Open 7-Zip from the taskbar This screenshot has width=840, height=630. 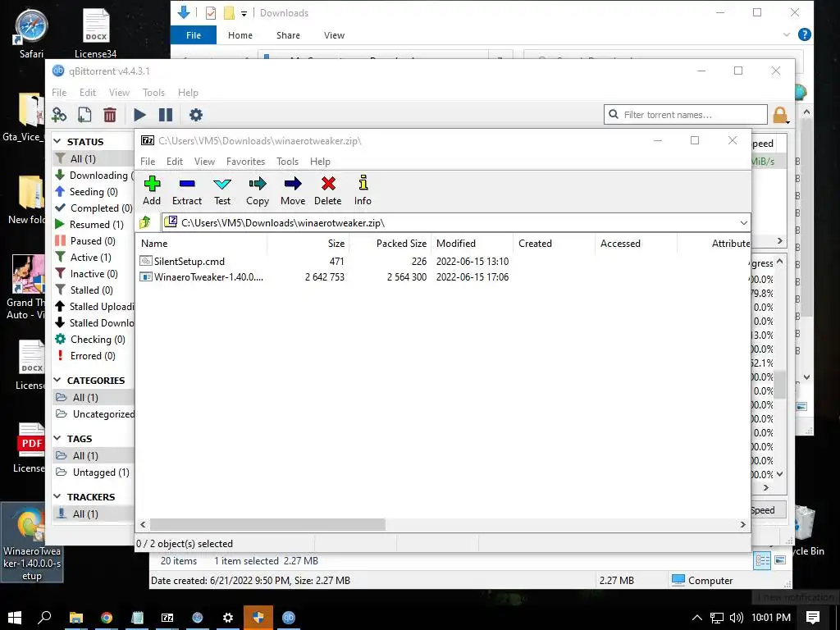click(167, 617)
